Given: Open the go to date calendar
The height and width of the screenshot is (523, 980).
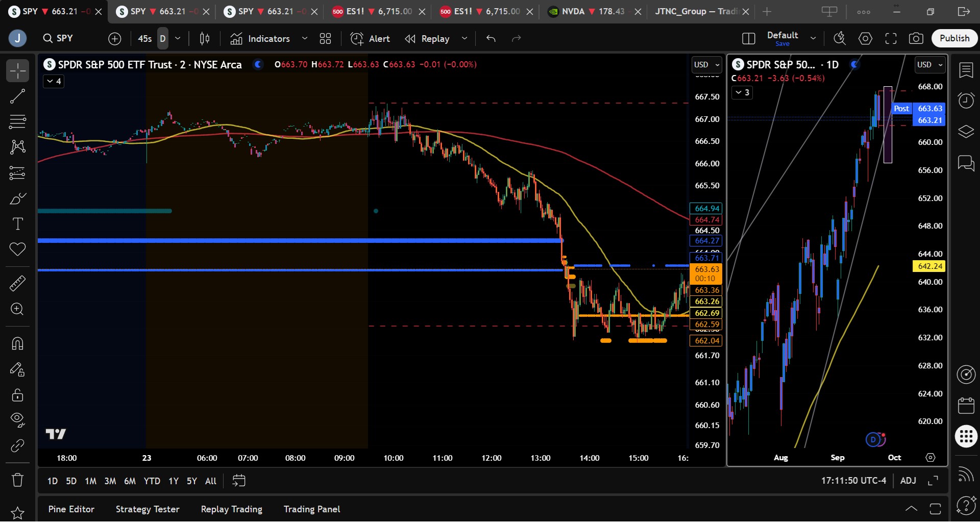Looking at the screenshot, I should click(239, 481).
